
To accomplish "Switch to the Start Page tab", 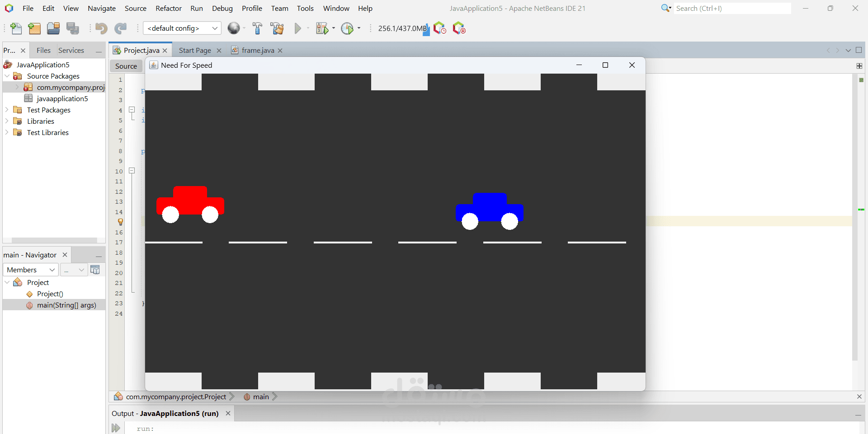I will point(195,51).
